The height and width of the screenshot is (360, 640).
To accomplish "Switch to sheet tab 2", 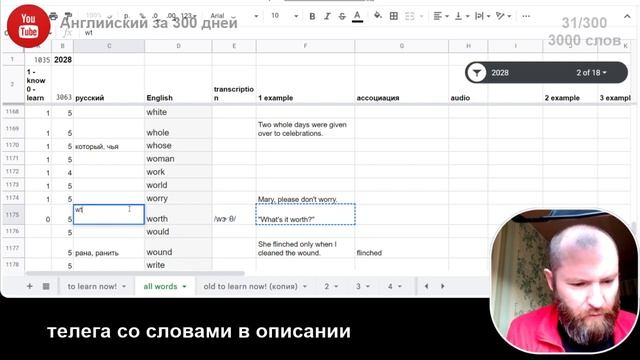I will pos(331,287).
